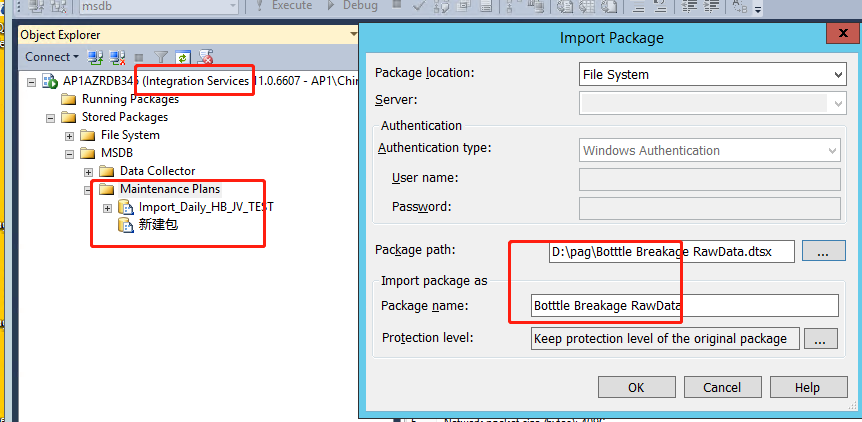Click the Debug button in toolbar
This screenshot has width=862, height=422.
click(x=352, y=5)
